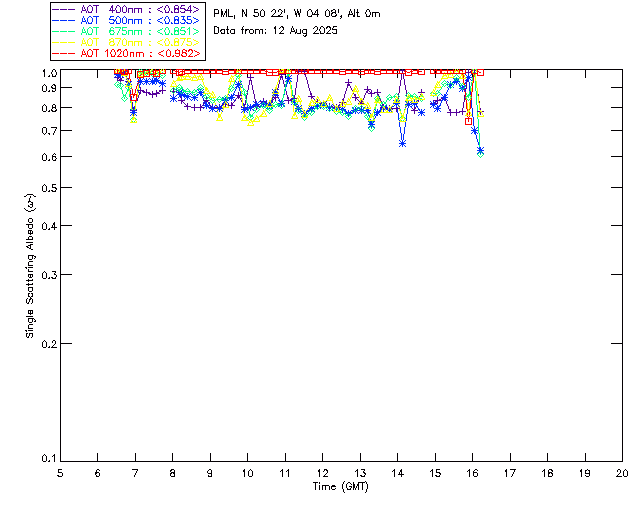Click the 'Single Scattering Albedo' y-axis title
Screen dimensions: 640x512
point(31,266)
